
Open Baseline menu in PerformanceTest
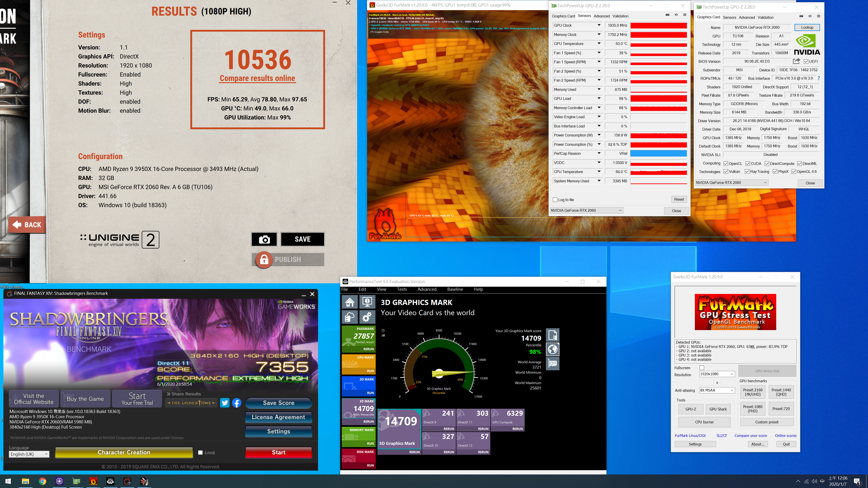coord(455,289)
